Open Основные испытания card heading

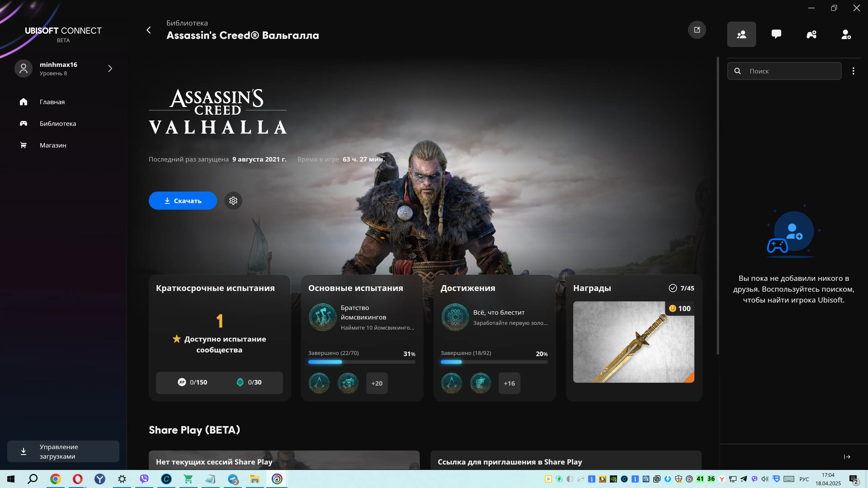[356, 288]
